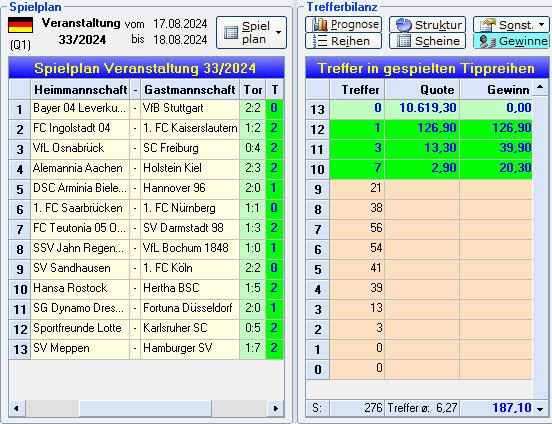Click row header 13 in Trefferbilanz

[318, 109]
